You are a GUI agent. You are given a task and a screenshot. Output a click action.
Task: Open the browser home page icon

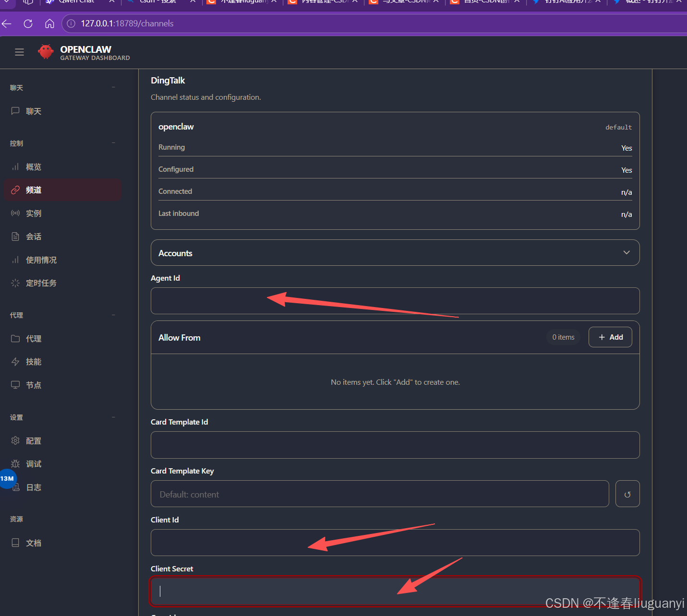49,24
